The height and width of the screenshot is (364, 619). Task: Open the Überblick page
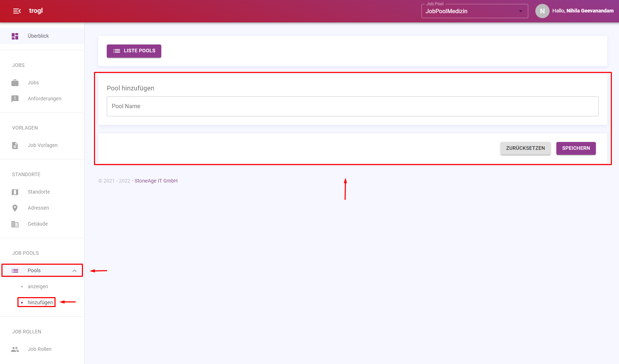(x=42, y=36)
